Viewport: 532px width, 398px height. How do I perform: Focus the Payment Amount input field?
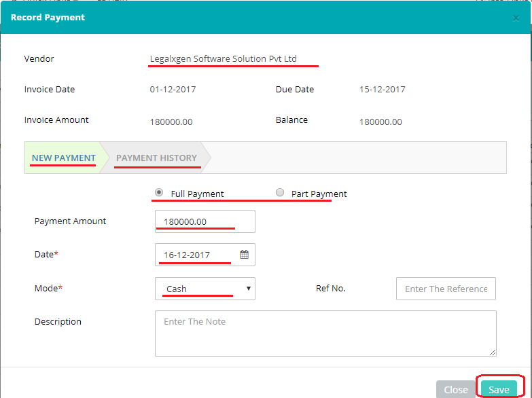205,221
